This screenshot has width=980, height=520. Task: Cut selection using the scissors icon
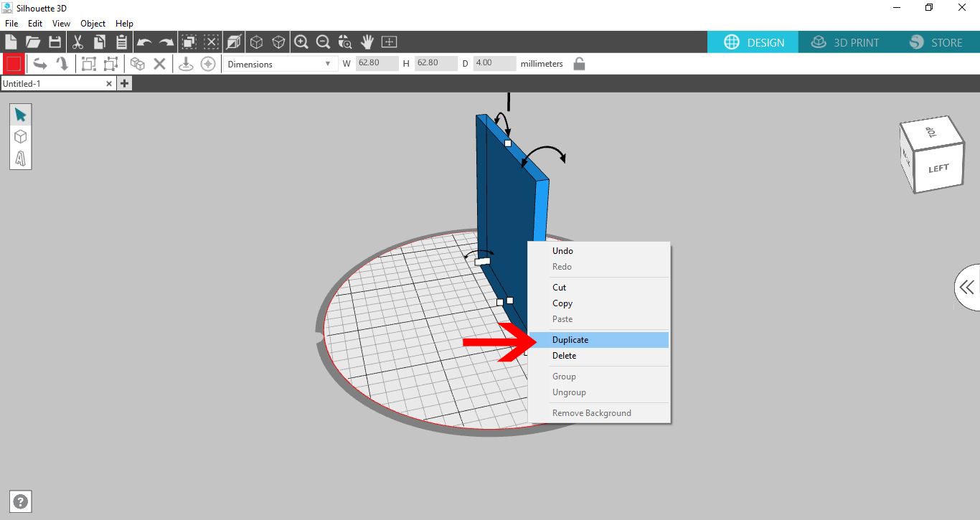click(77, 42)
